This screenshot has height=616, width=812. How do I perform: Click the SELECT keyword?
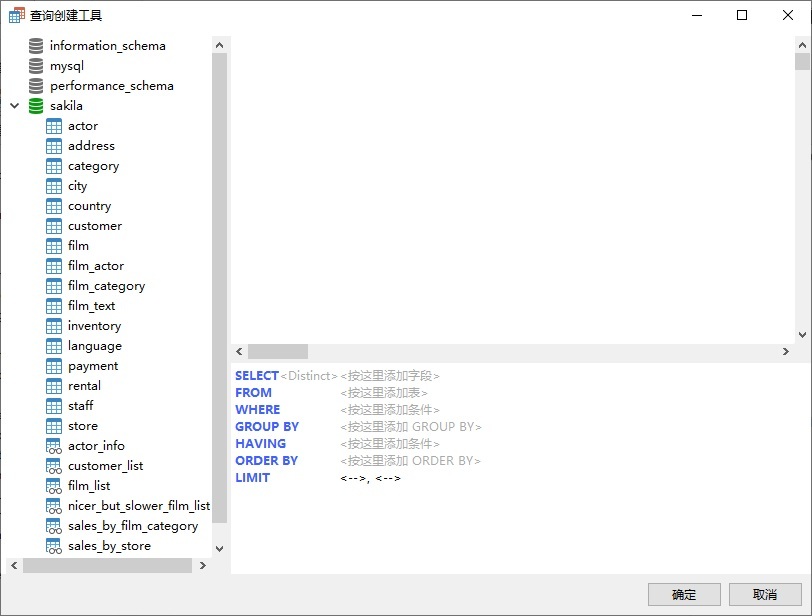257,376
